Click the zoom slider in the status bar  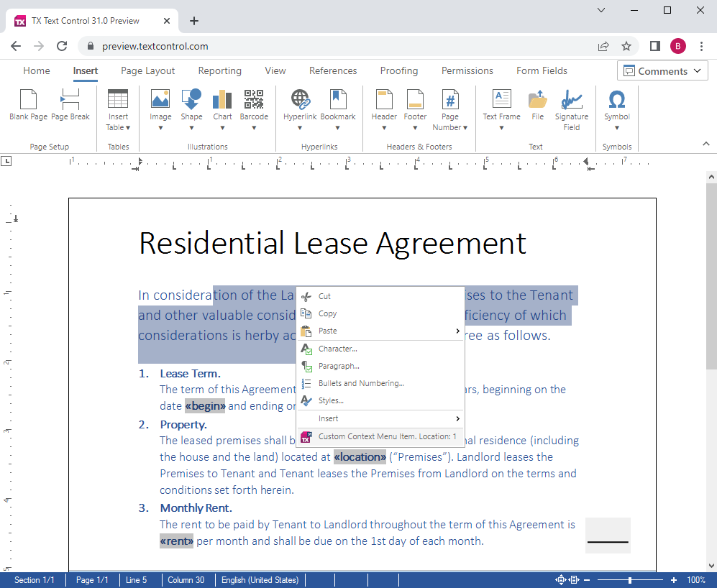631,579
